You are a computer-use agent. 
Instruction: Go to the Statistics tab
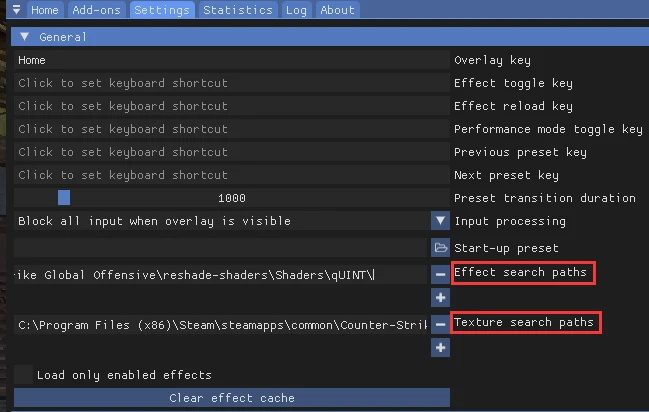click(237, 10)
